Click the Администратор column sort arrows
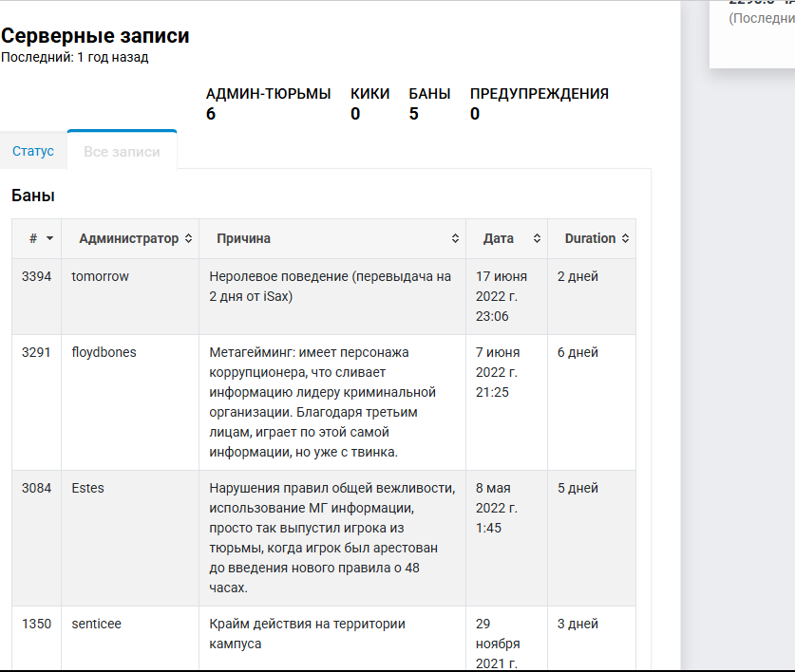Image resolution: width=795 pixels, height=672 pixels. pyautogui.click(x=189, y=238)
